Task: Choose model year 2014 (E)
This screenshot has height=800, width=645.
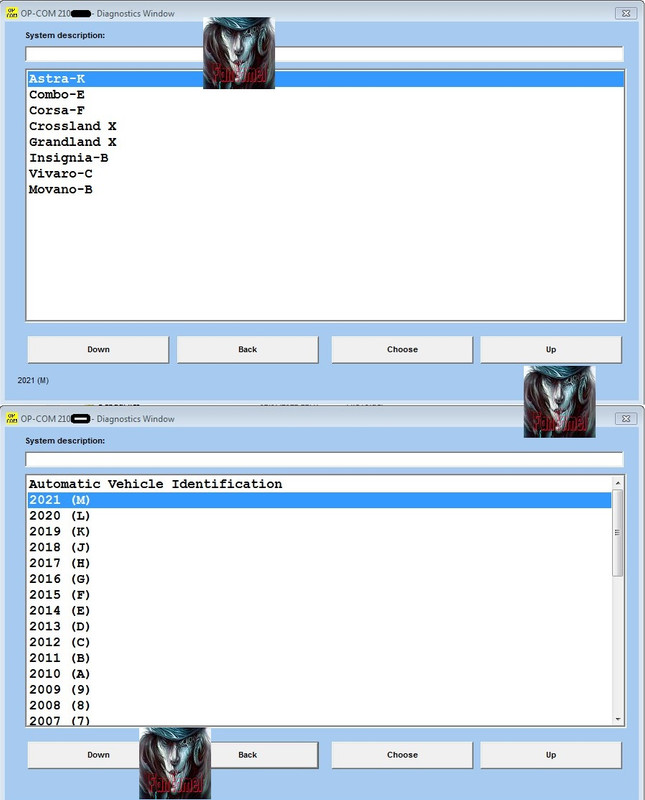Action: [59, 611]
